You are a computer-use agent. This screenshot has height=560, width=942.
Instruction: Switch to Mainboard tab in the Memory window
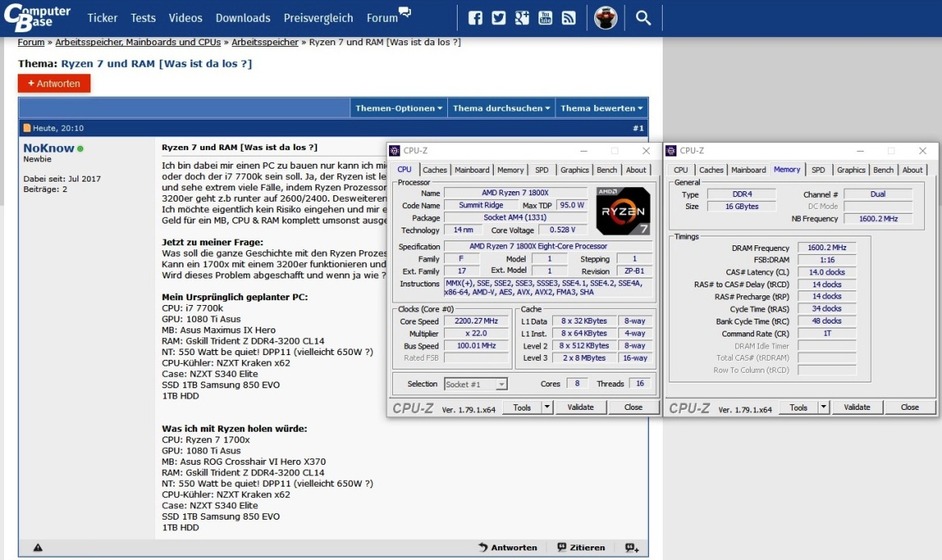[748, 170]
